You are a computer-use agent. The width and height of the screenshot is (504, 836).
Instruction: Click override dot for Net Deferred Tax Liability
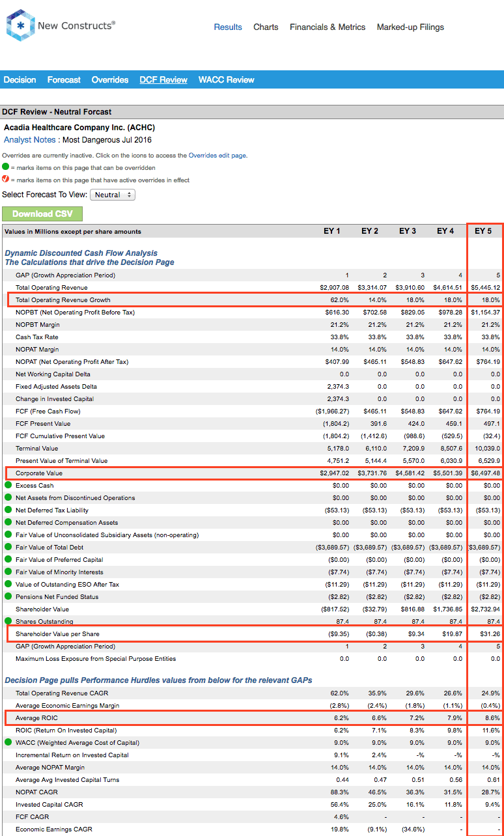(8, 510)
